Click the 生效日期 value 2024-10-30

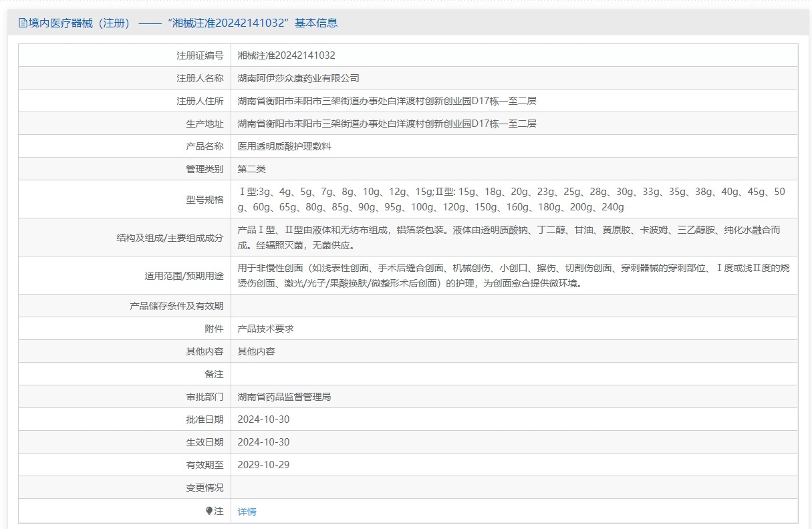[264, 442]
